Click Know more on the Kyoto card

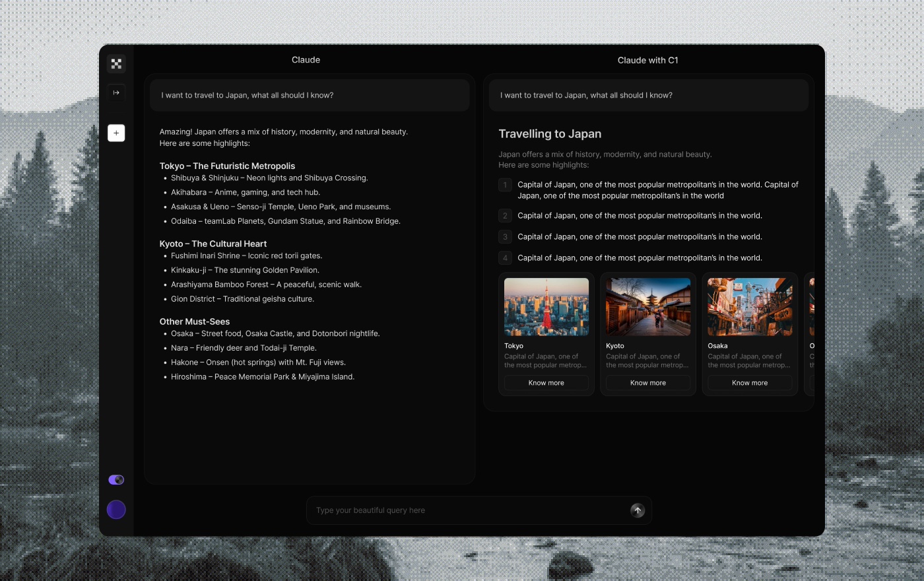(x=648, y=383)
